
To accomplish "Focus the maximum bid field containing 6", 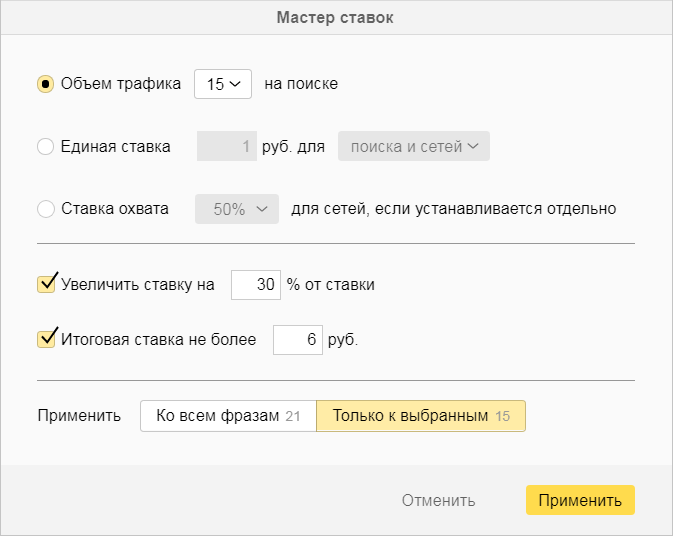I will coord(297,340).
